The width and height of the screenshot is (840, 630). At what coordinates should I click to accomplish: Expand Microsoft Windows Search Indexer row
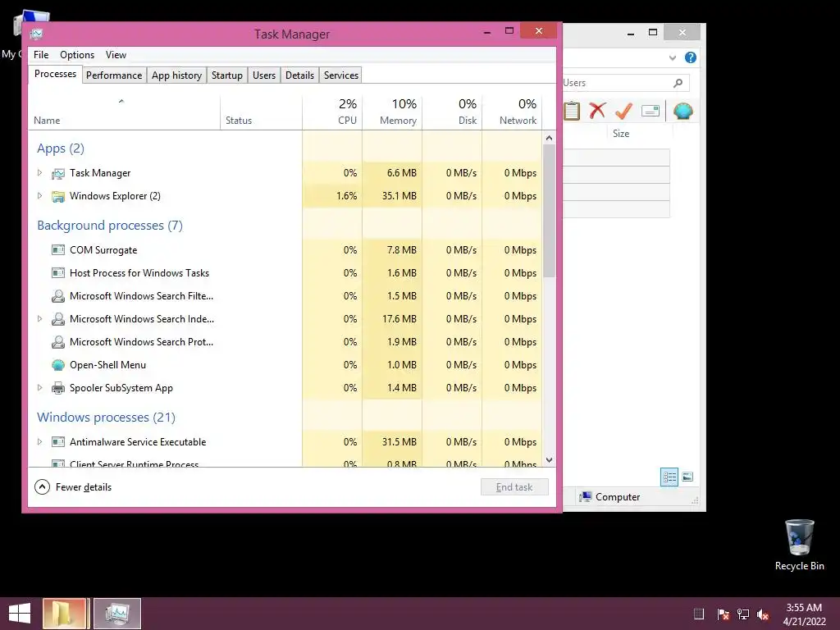(x=39, y=319)
